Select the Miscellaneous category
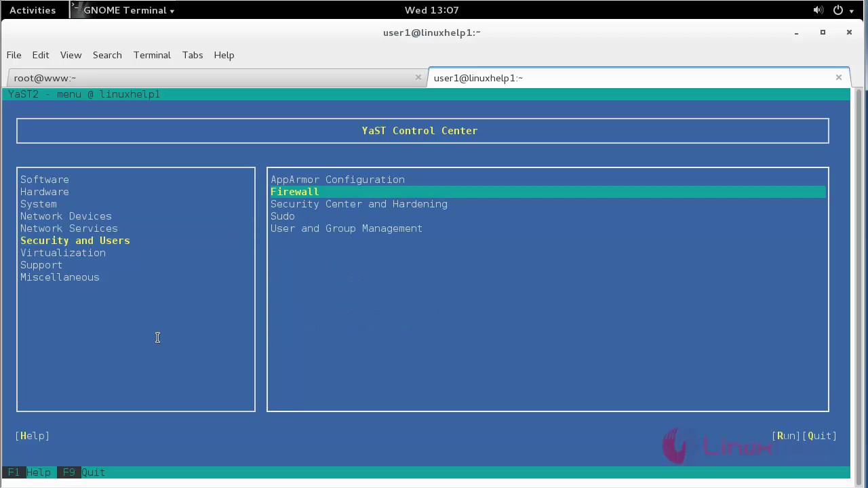This screenshot has width=868, height=488. click(x=60, y=277)
